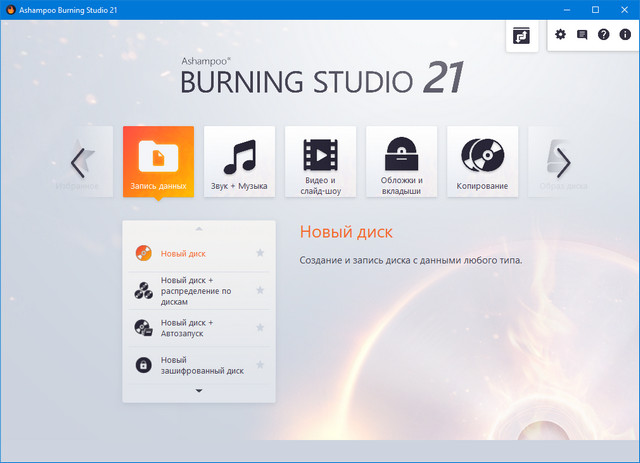Choose Новый зашифрованный диск option
This screenshot has width=640, height=463.
click(201, 365)
